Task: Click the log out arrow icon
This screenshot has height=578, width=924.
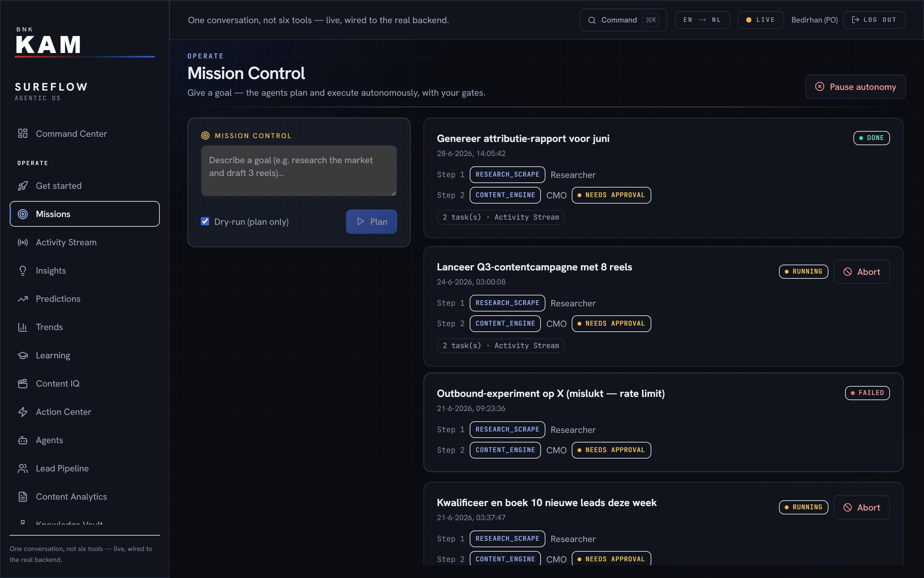Action: point(855,20)
